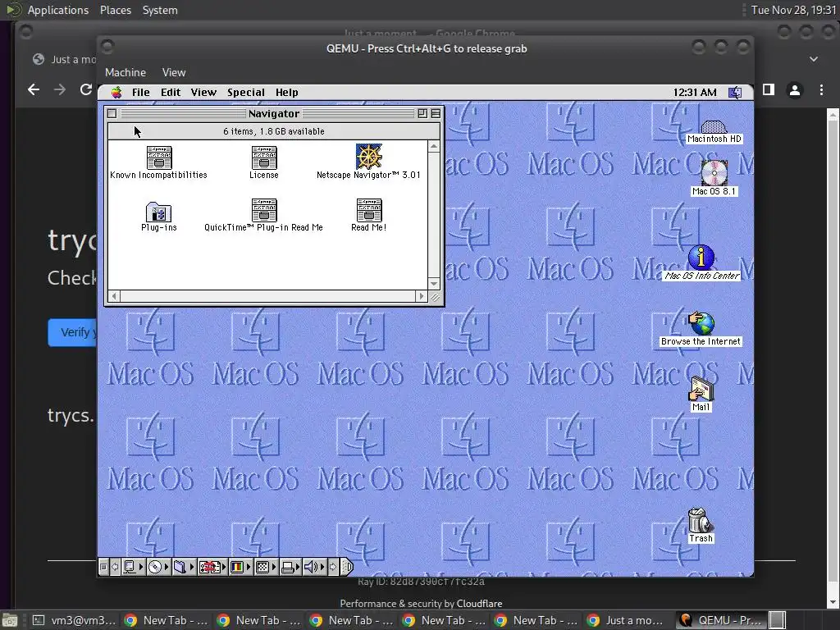Click the Navigator window resize grip
Image resolution: width=840 pixels, height=630 pixels.
pyautogui.click(x=435, y=297)
